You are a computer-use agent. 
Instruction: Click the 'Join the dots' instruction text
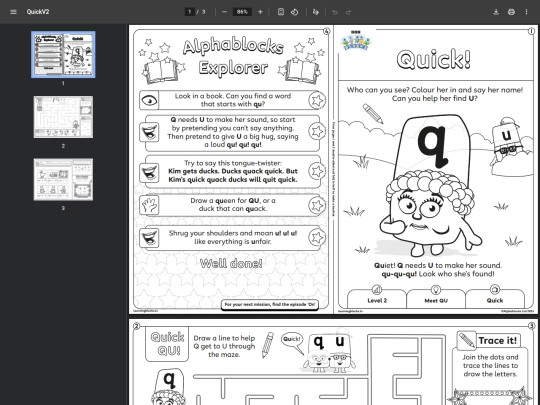pyautogui.click(x=490, y=365)
